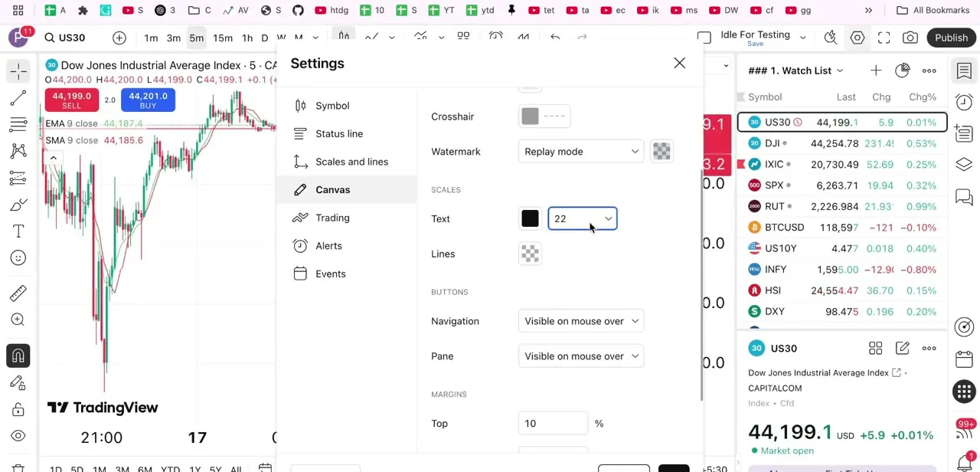Screen dimensions: 980x472
Task: Pick the watermark color swatch
Action: pos(661,152)
